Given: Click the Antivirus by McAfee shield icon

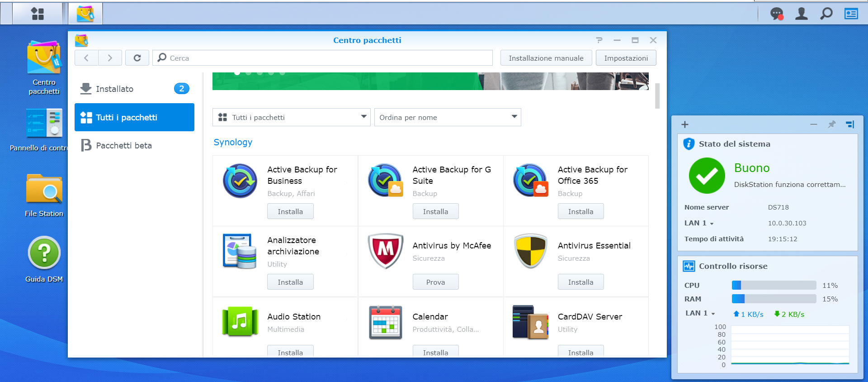Looking at the screenshot, I should tap(385, 251).
